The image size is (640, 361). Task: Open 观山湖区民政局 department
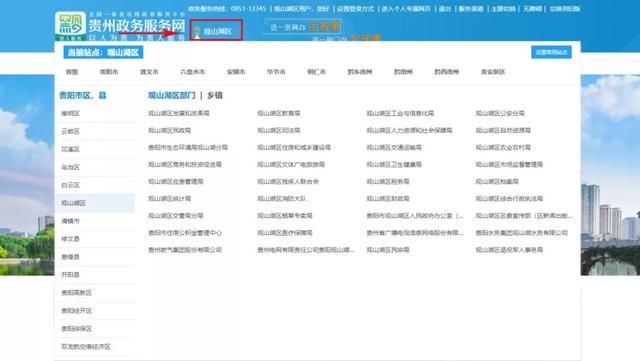tap(169, 131)
